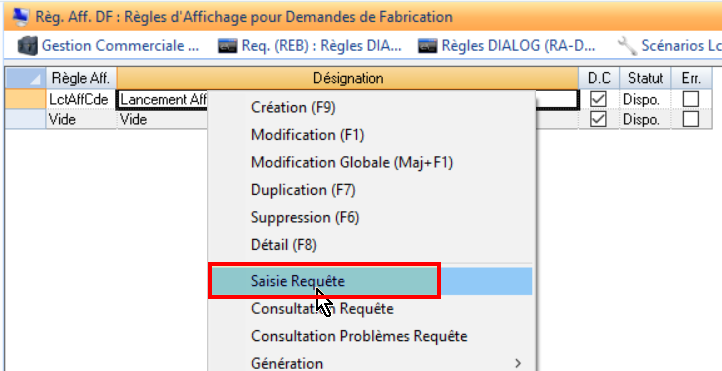The height and width of the screenshot is (371, 722).
Task: Expand the Génération submenu arrow
Action: click(518, 363)
